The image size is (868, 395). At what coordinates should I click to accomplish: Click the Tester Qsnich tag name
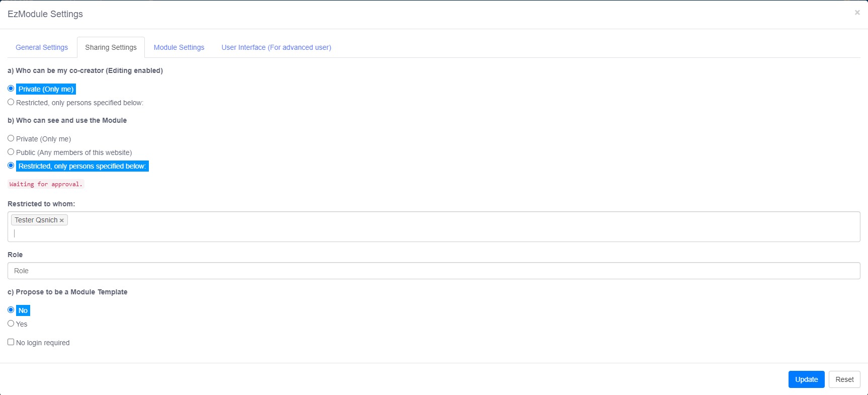click(36, 220)
